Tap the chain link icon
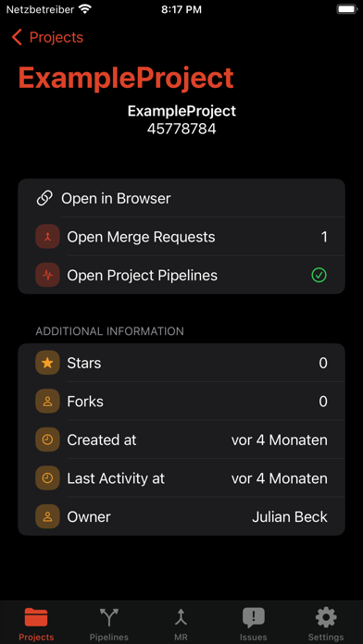Screen dimensions: 363x644 tap(44, 198)
